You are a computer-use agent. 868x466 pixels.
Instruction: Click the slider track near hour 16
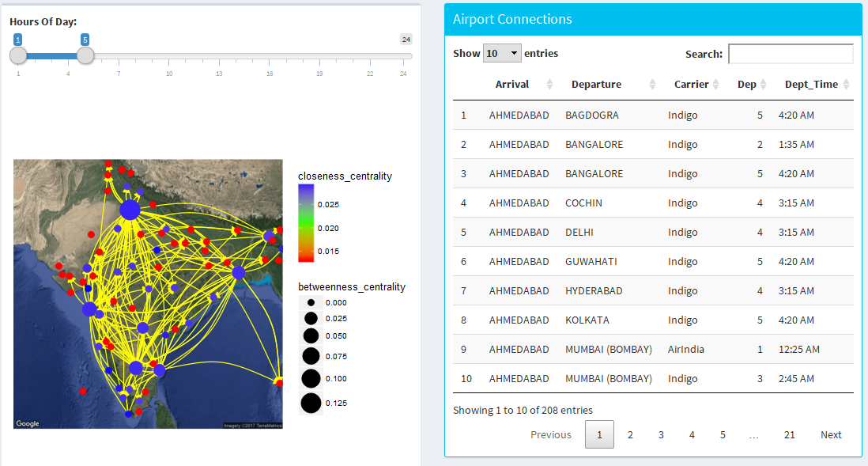click(x=270, y=56)
